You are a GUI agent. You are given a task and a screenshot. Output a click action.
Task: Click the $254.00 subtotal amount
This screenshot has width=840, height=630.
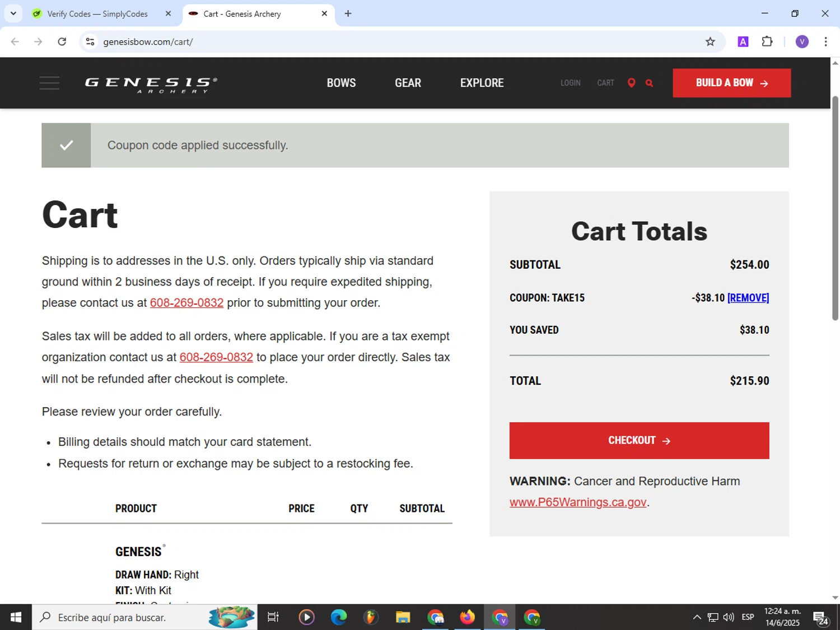tap(749, 265)
